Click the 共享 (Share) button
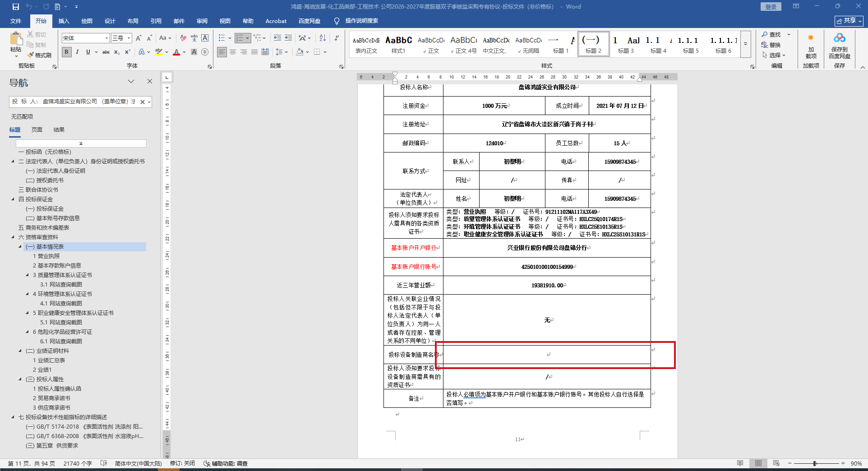The height and width of the screenshot is (471, 868). tap(849, 21)
